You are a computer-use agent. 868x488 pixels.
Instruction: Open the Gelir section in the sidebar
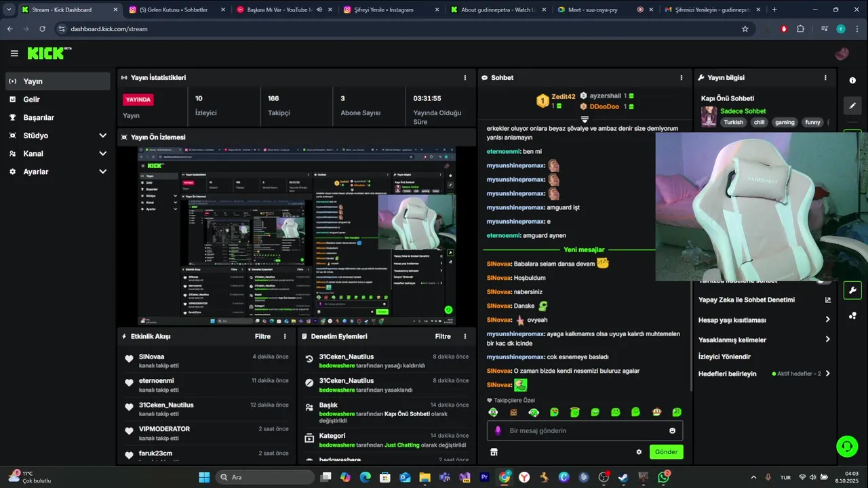tap(58, 100)
